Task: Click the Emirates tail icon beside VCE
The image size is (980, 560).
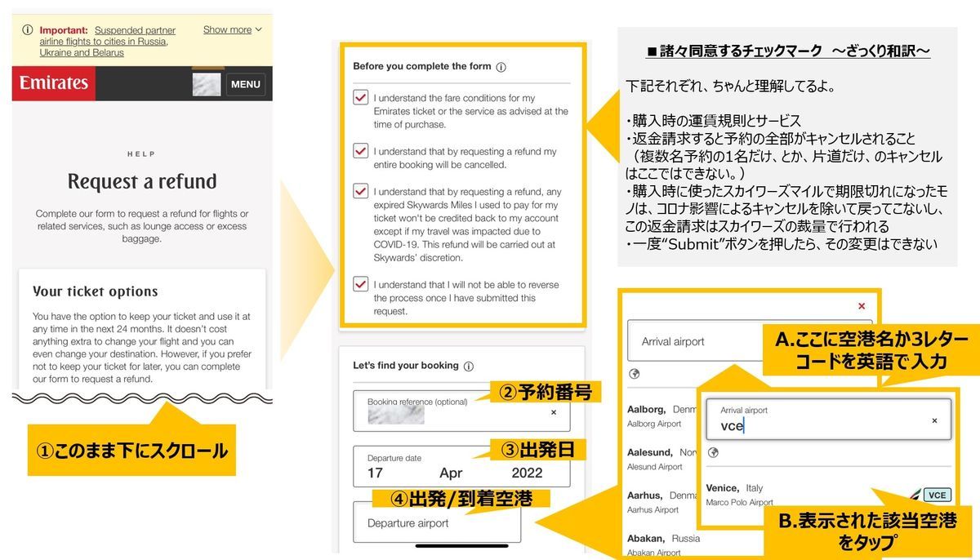Action: pos(916,494)
